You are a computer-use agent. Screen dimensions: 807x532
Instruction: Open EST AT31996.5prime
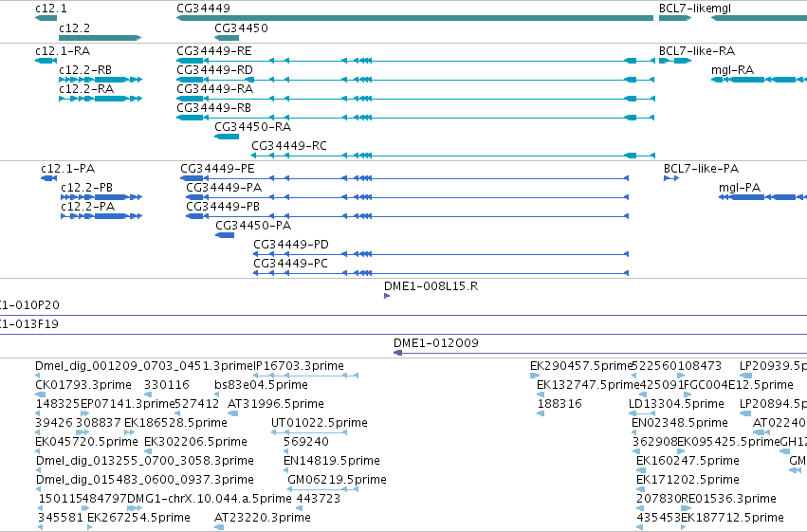click(x=276, y=404)
